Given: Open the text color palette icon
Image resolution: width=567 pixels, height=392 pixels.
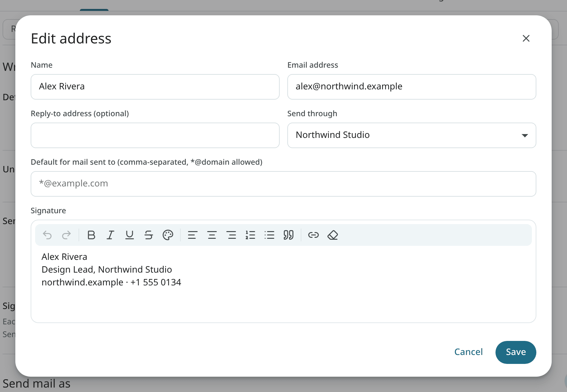Looking at the screenshot, I should pos(168,235).
